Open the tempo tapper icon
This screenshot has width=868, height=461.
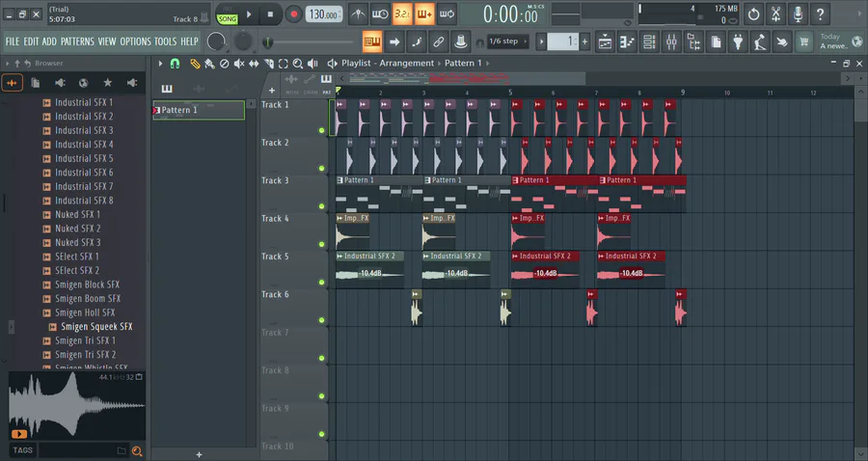coord(760,41)
